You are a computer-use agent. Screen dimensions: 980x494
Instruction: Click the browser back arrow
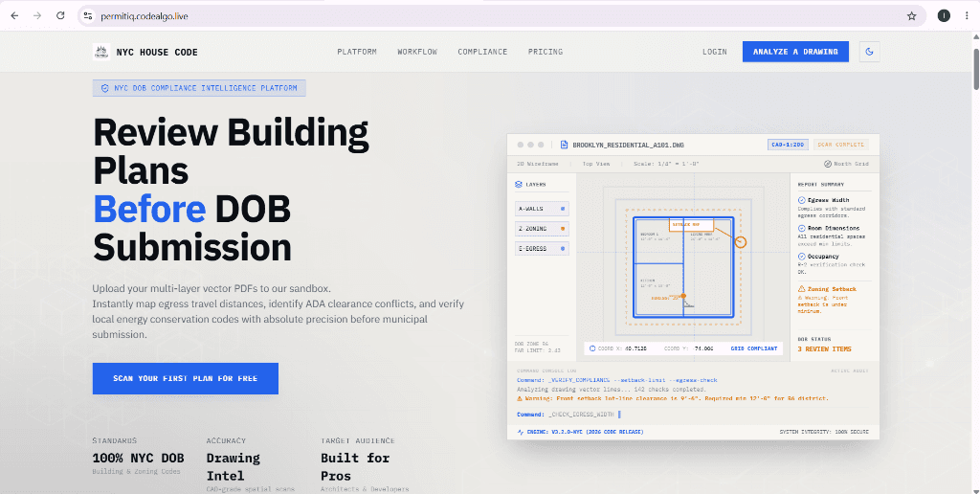(14, 15)
